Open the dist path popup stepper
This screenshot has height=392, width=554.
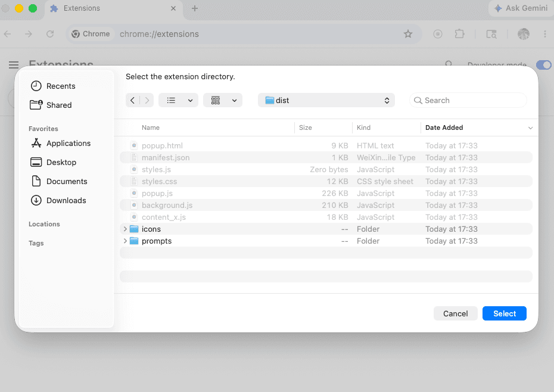click(x=387, y=101)
